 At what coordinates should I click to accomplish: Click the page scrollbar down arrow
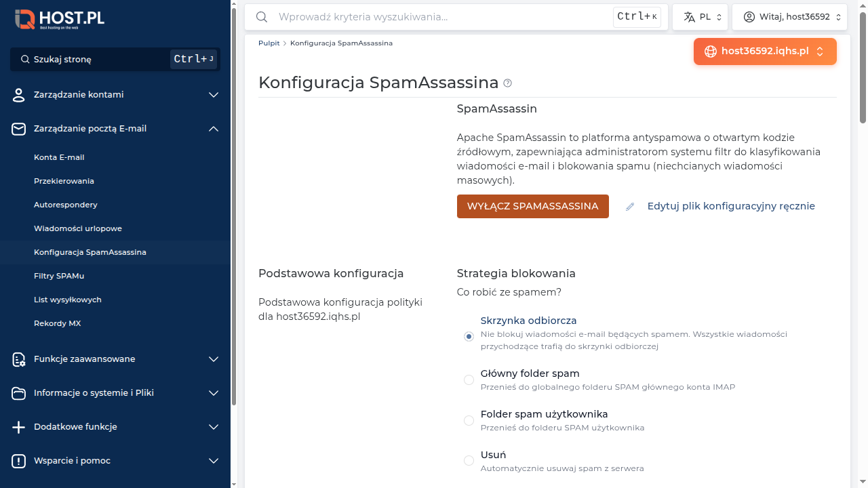[x=863, y=482]
